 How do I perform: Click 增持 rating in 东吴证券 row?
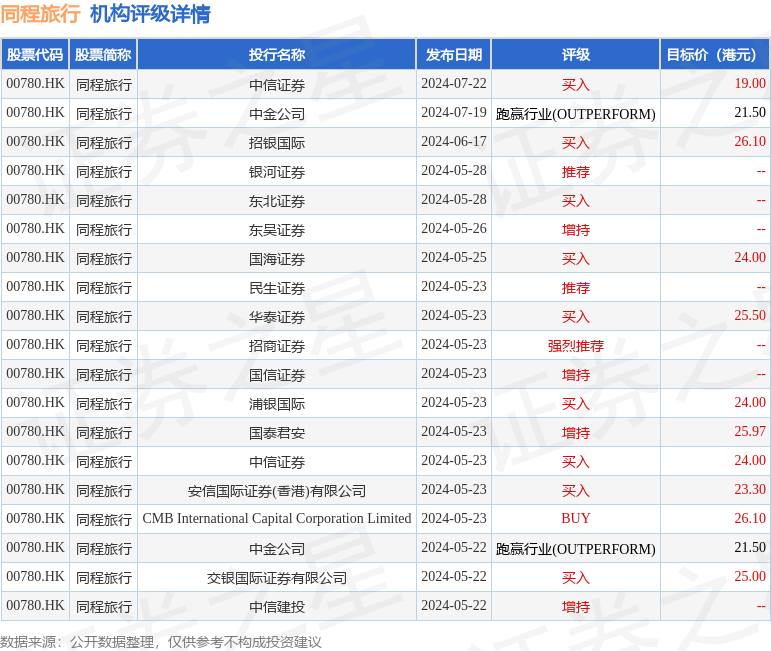pyautogui.click(x=576, y=230)
